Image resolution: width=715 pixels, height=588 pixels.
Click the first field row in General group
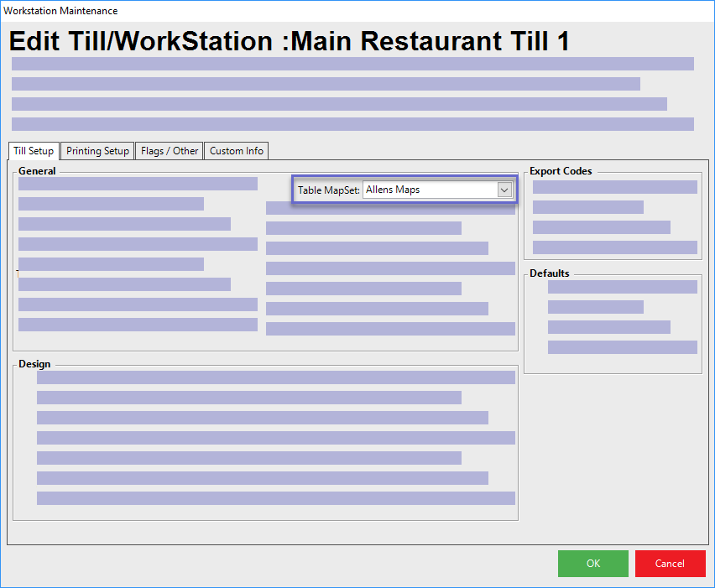(138, 184)
